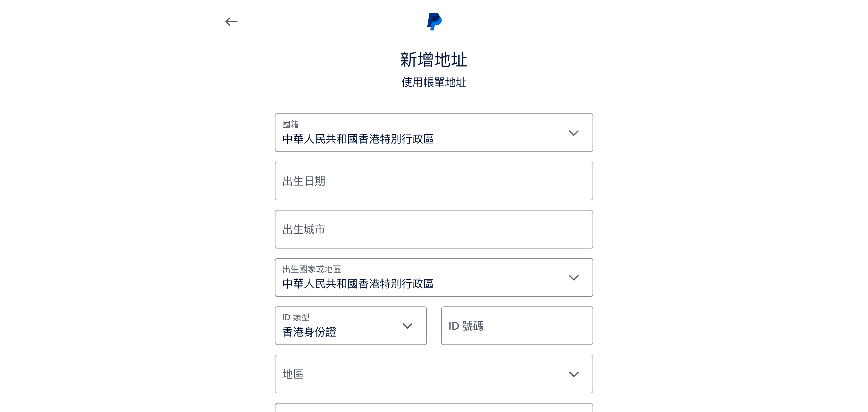Click the small 出生國家或地區 field label
Screen dimensions: 868x412
pyautogui.click(x=311, y=269)
